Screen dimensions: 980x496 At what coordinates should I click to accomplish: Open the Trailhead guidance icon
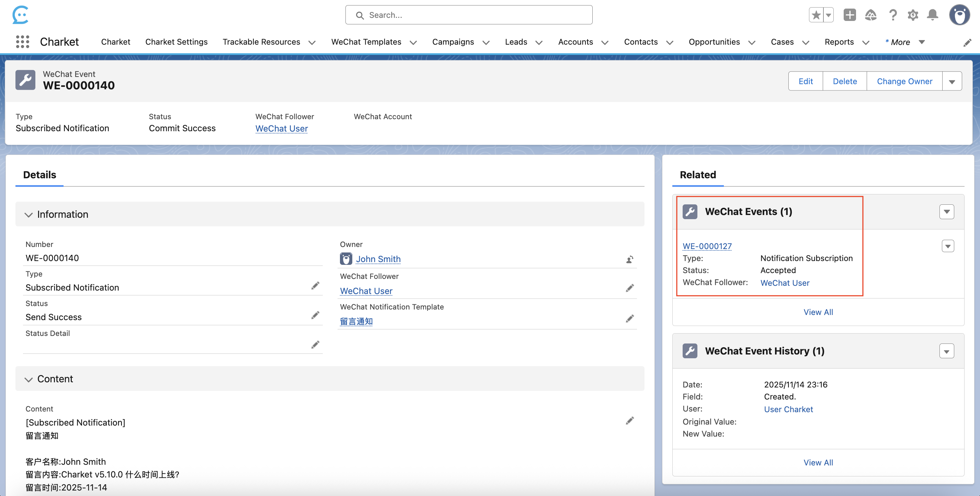(x=870, y=15)
